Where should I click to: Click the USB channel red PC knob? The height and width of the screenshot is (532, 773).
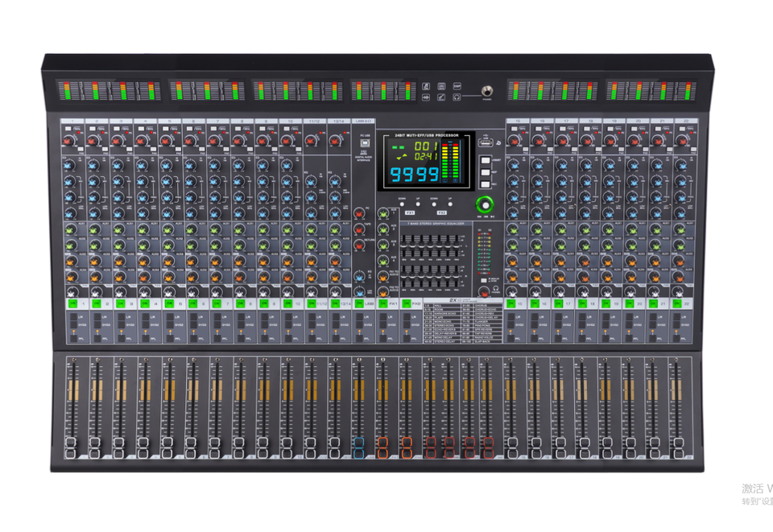tap(358, 213)
